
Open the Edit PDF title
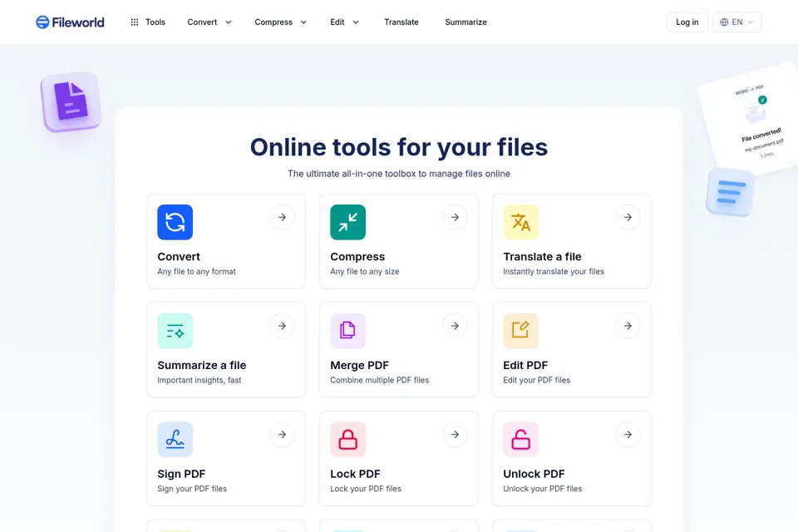[525, 365]
